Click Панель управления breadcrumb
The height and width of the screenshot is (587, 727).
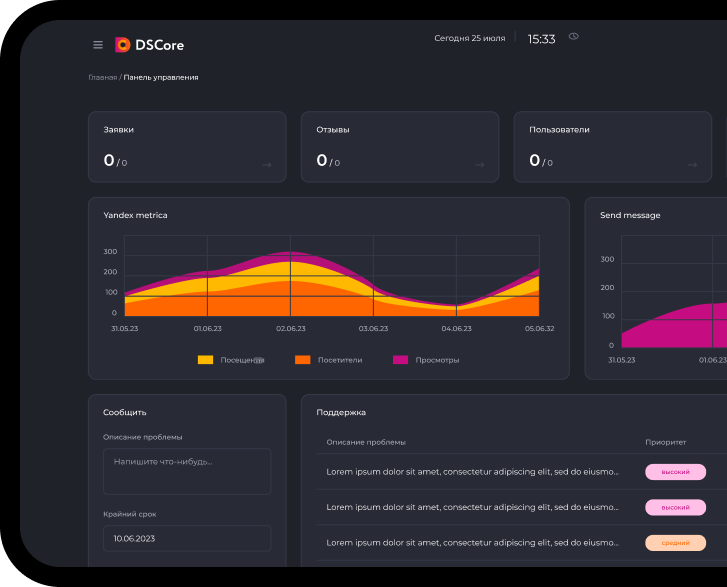coord(161,77)
